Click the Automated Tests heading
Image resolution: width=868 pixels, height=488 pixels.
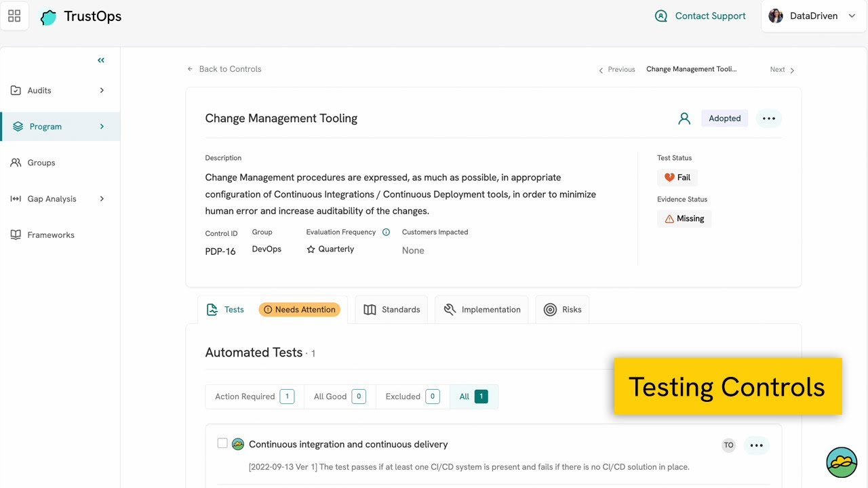click(x=254, y=352)
